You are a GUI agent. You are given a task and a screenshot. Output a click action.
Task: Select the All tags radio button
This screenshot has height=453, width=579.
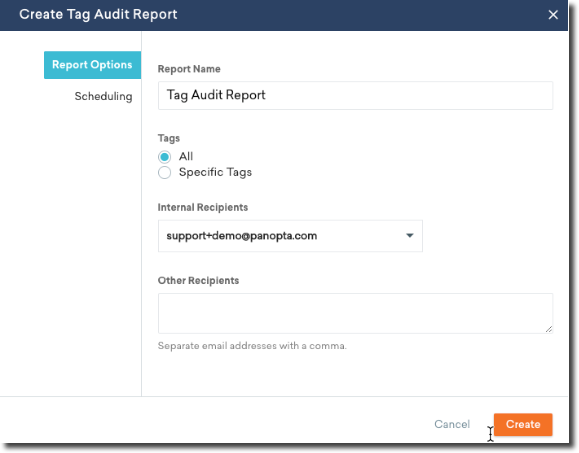coord(164,157)
